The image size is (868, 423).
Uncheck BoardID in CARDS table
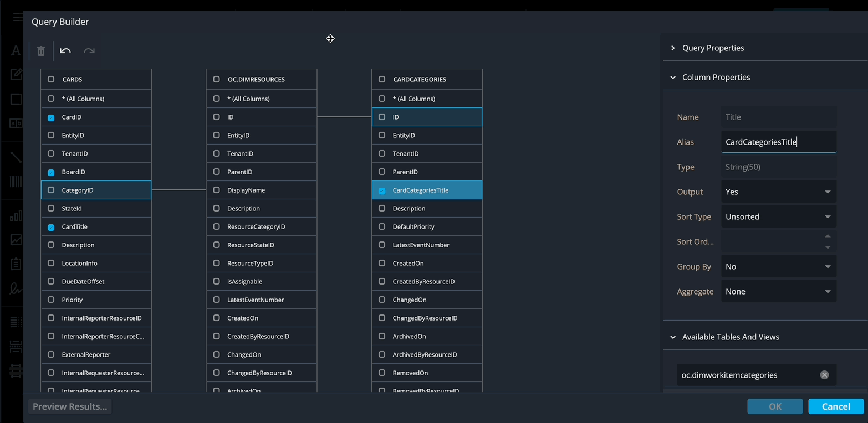[51, 172]
